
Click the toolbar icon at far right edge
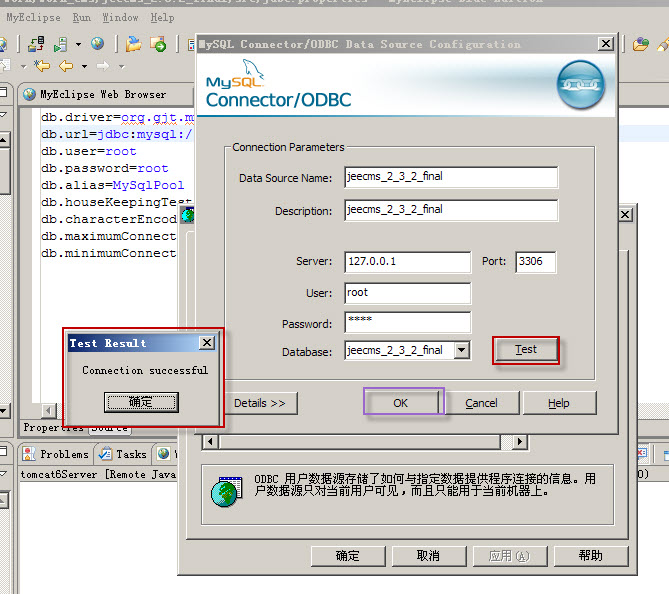pyautogui.click(x=663, y=44)
